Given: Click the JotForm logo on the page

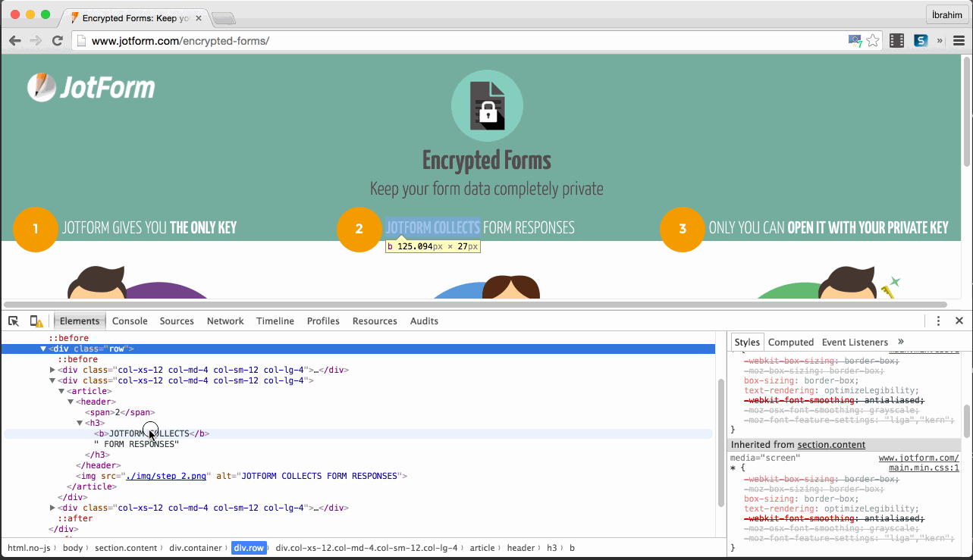Looking at the screenshot, I should click(x=91, y=87).
